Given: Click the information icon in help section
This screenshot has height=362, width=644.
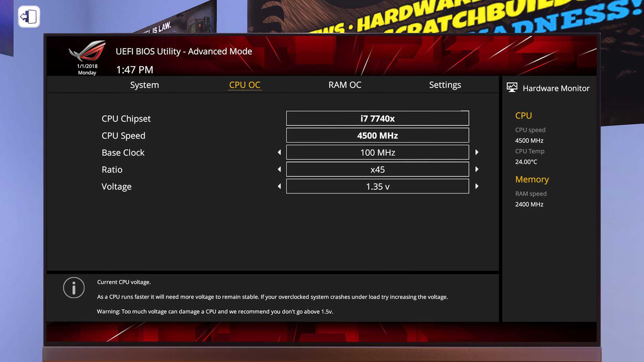Looking at the screenshot, I should tap(73, 288).
